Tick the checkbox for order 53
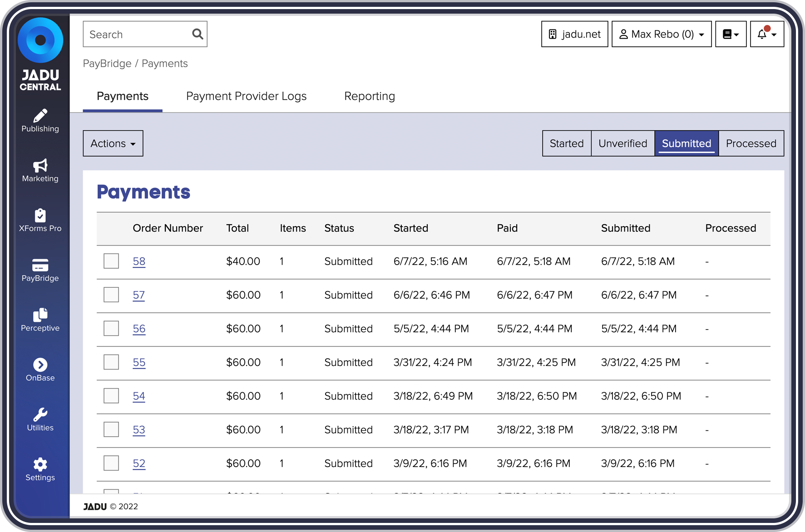 point(111,429)
